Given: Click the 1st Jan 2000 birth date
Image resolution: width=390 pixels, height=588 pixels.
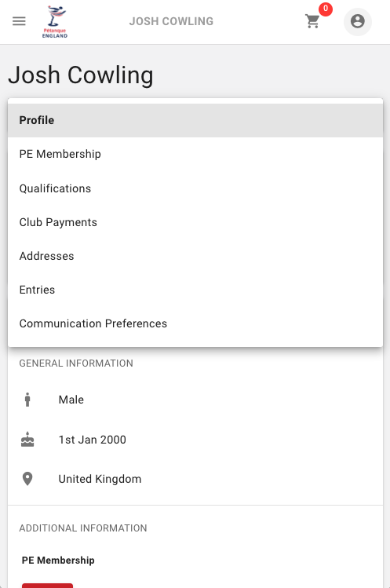Looking at the screenshot, I should point(93,440).
